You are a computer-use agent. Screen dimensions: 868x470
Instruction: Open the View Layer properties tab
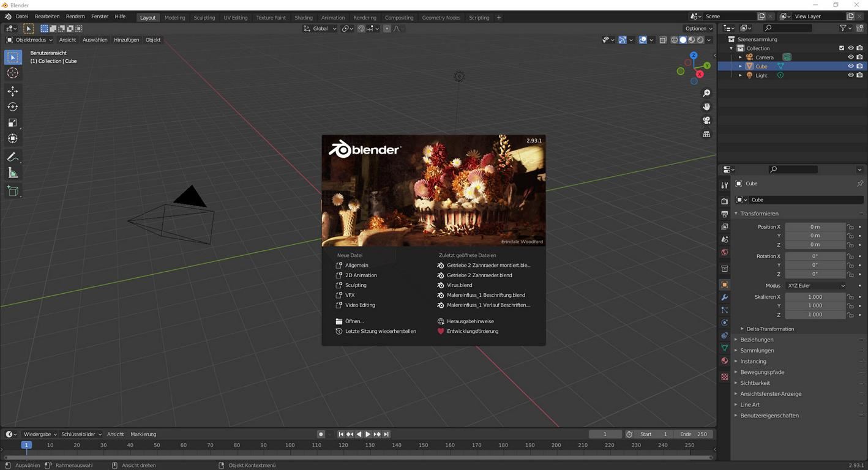pos(724,226)
